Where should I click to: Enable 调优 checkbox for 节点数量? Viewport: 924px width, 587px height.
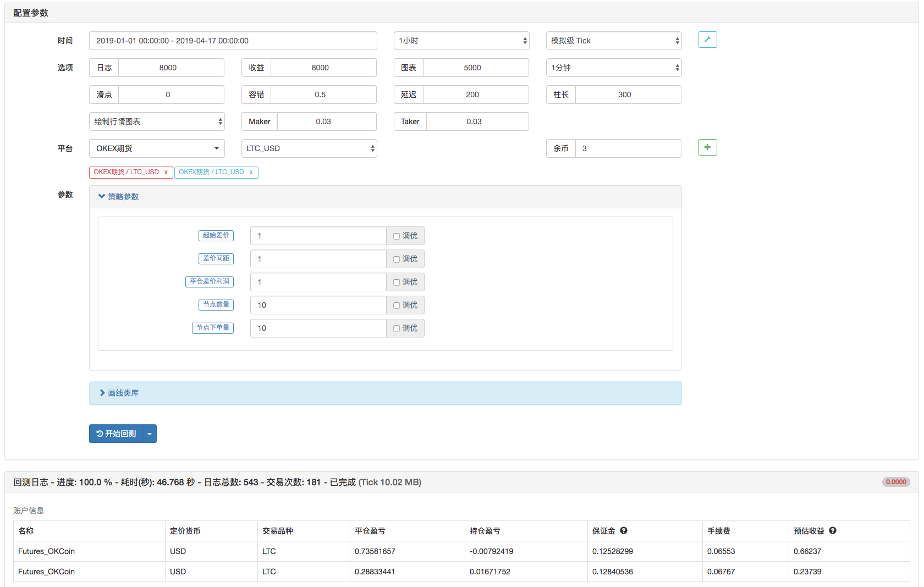click(396, 306)
